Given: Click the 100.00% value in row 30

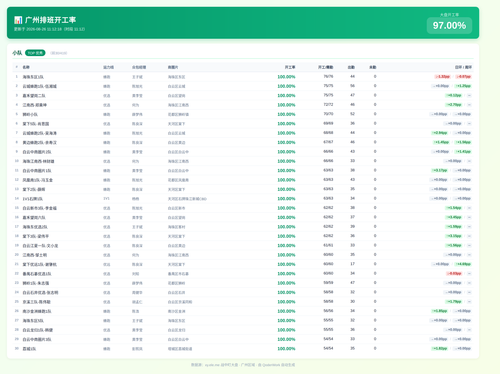Looking at the screenshot, I should (x=286, y=349).
